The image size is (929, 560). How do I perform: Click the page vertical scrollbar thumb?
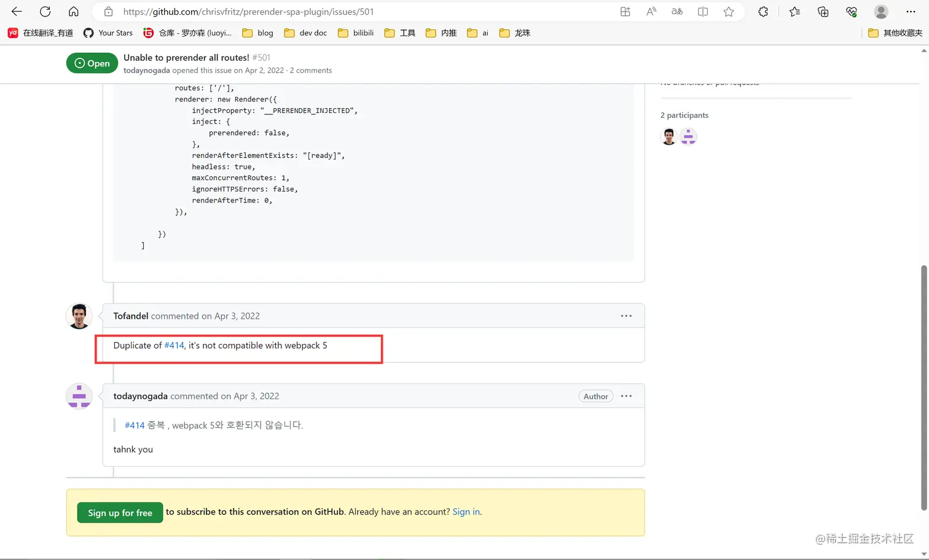tap(923, 387)
